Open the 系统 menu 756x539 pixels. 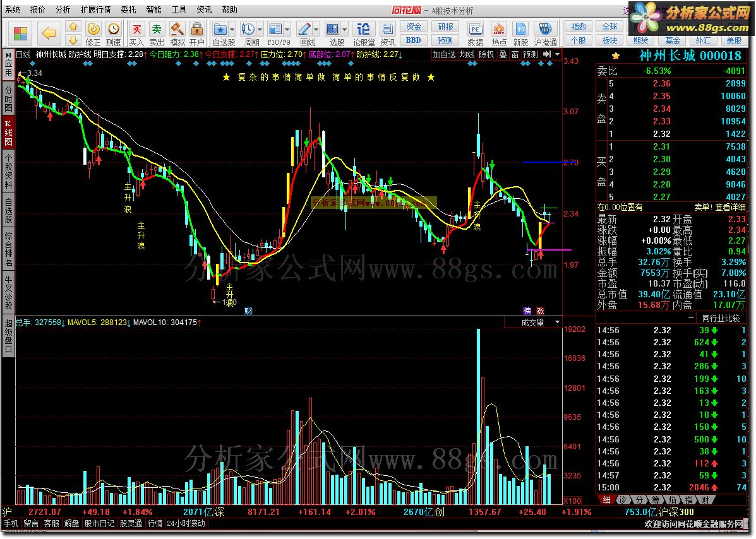13,9
